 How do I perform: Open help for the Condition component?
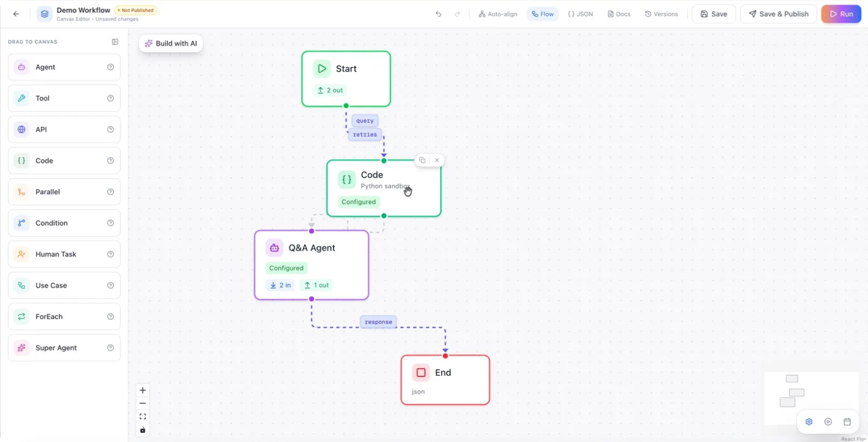tap(111, 223)
